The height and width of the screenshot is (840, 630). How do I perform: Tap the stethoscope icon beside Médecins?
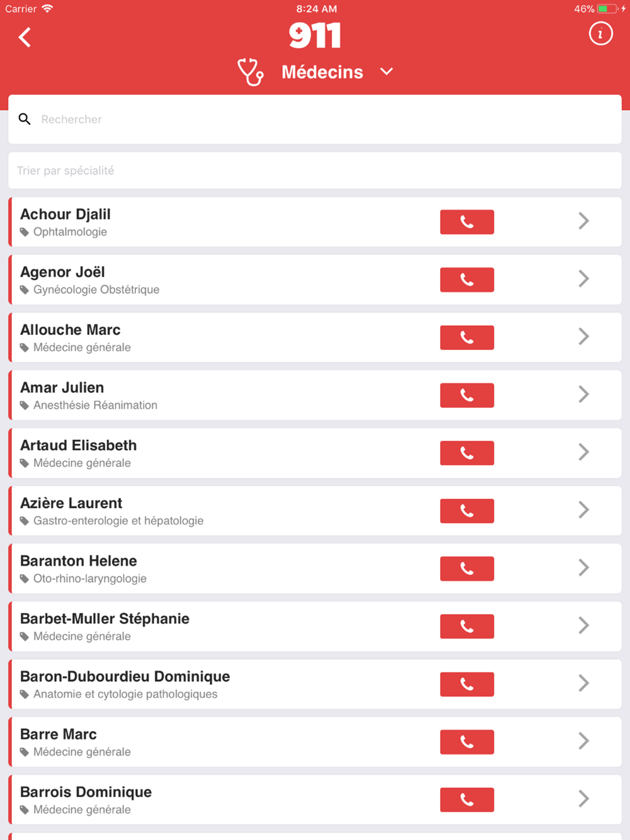pyautogui.click(x=250, y=72)
